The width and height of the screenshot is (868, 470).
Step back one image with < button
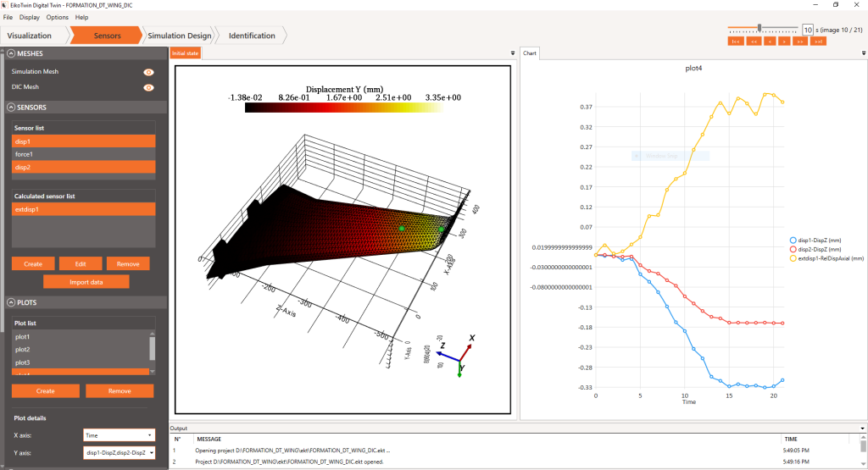coord(770,41)
